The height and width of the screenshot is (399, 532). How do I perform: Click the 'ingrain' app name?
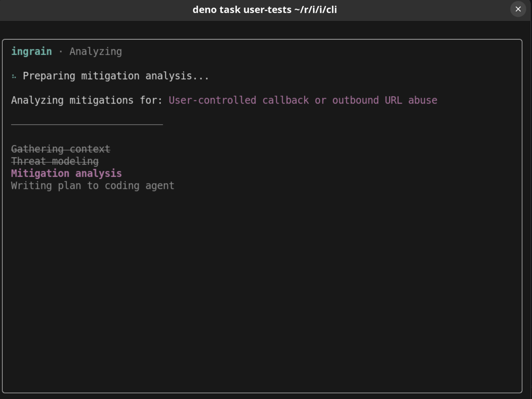tap(32, 51)
